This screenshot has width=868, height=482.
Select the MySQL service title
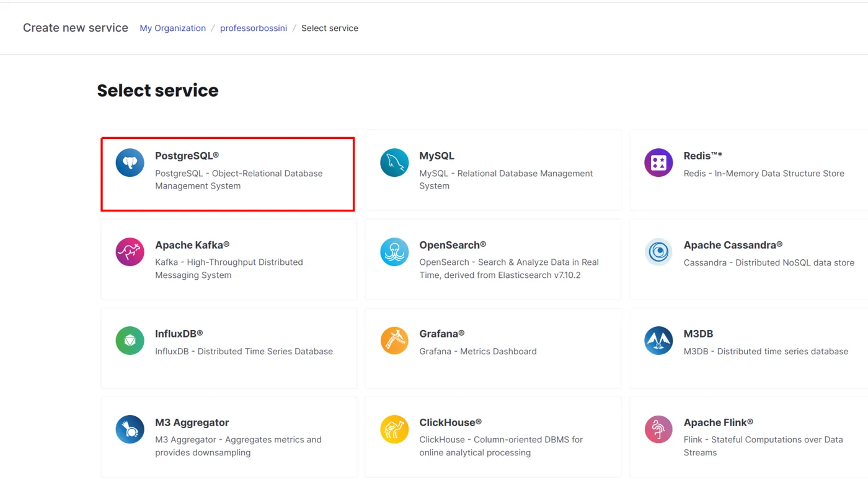(x=436, y=156)
